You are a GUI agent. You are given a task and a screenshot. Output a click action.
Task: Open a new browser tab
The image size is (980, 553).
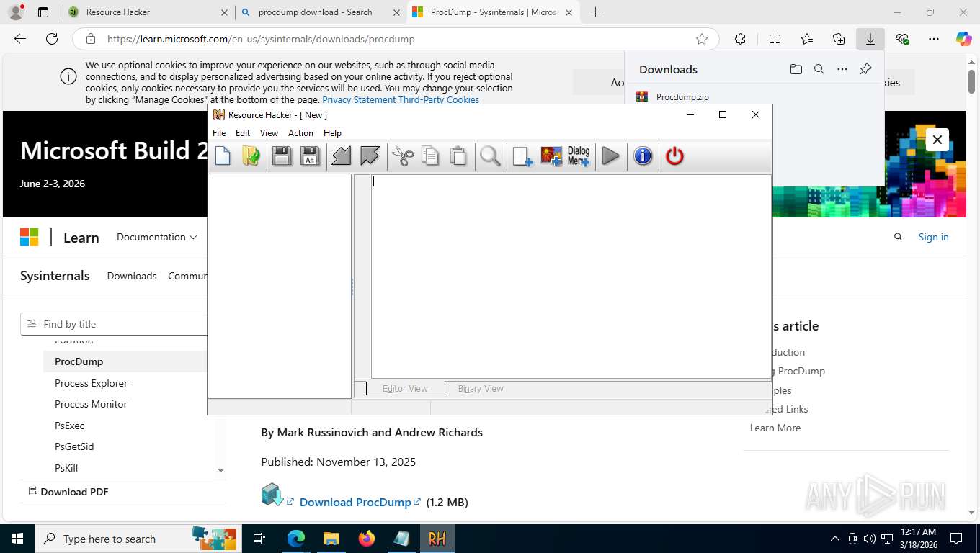tap(595, 12)
